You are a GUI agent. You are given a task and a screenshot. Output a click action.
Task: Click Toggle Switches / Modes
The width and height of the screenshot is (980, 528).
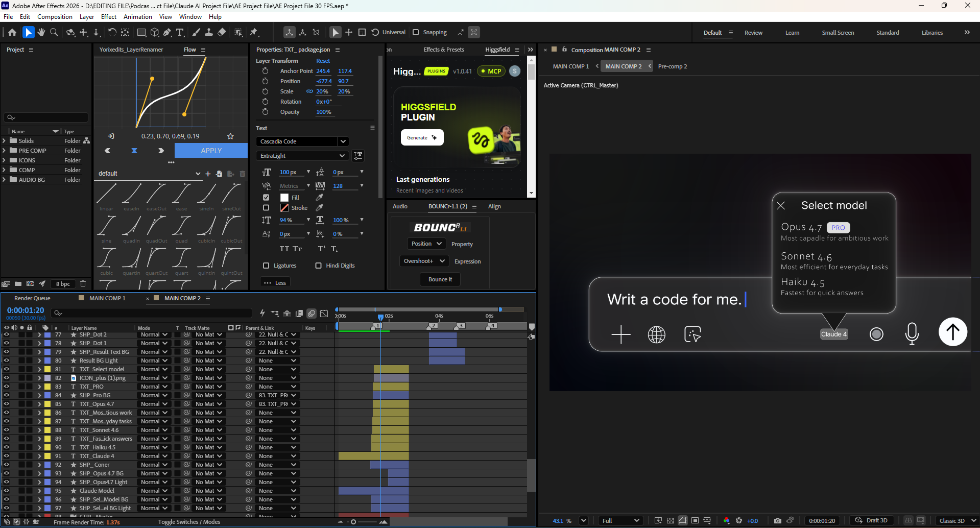tap(189, 522)
